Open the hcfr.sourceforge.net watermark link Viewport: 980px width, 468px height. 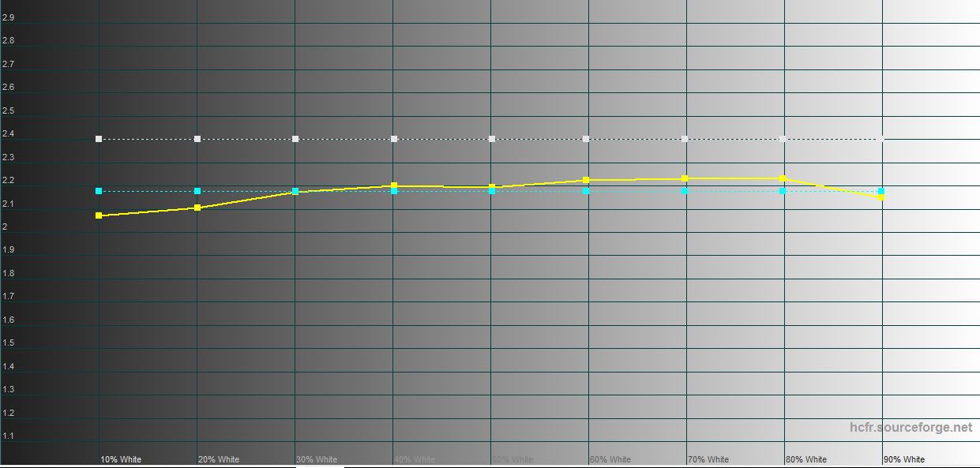[911, 427]
